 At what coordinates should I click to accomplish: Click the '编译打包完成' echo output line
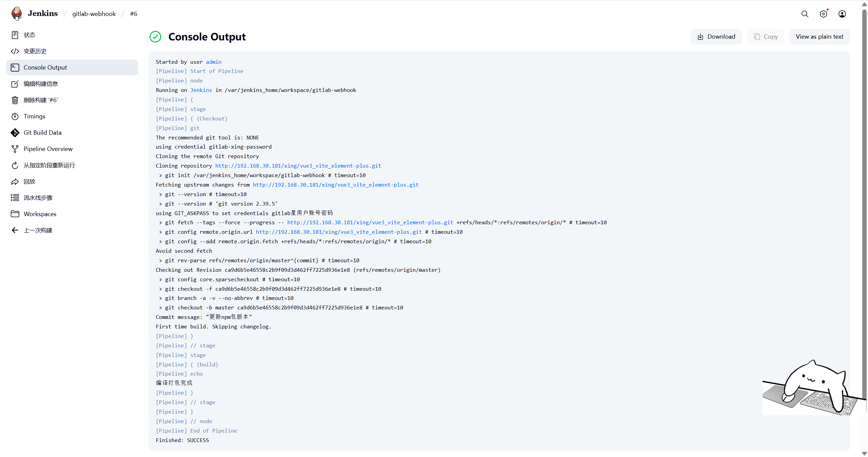[174, 383]
